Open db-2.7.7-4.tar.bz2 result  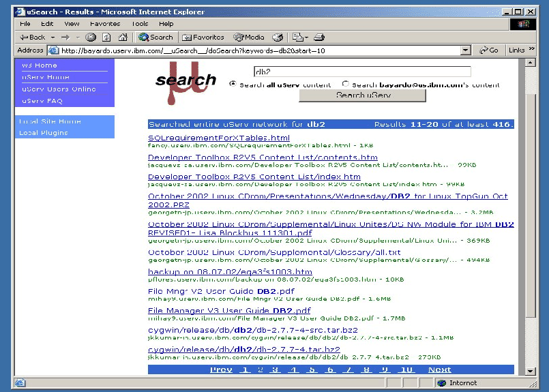[x=244, y=350]
